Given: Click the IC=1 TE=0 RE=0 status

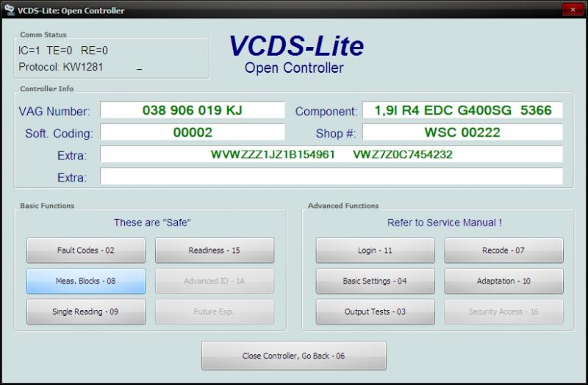Looking at the screenshot, I should click(x=63, y=50).
